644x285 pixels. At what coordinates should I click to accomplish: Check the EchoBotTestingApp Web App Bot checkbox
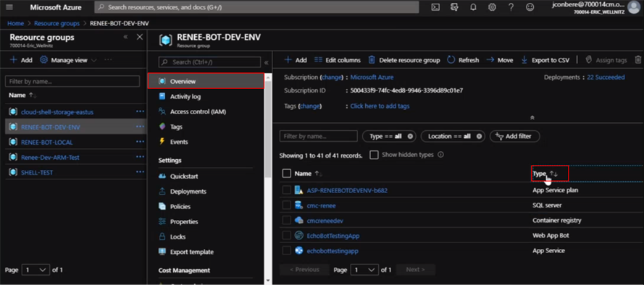click(287, 235)
